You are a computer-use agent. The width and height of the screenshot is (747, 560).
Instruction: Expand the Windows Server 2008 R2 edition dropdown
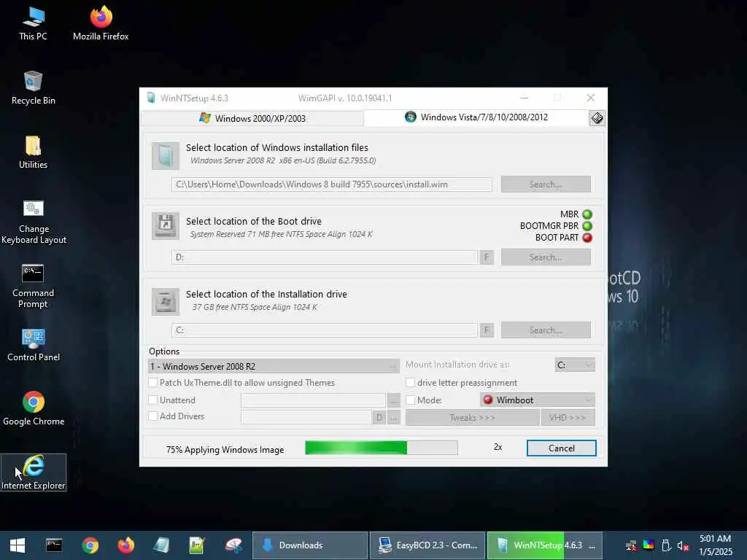[274, 366]
